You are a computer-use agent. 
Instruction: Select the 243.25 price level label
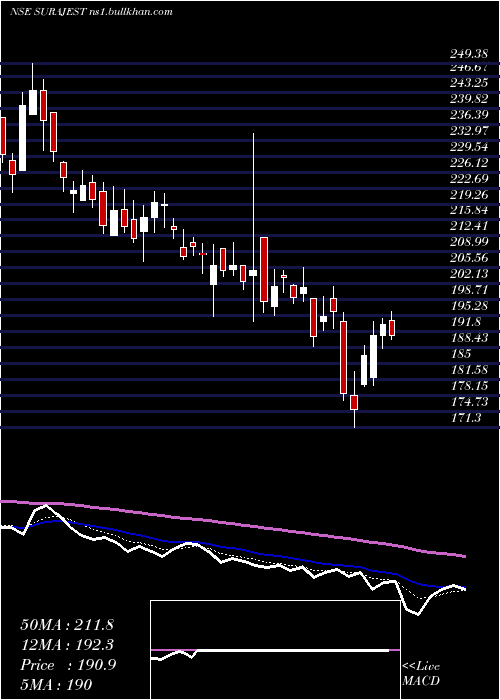469,83
